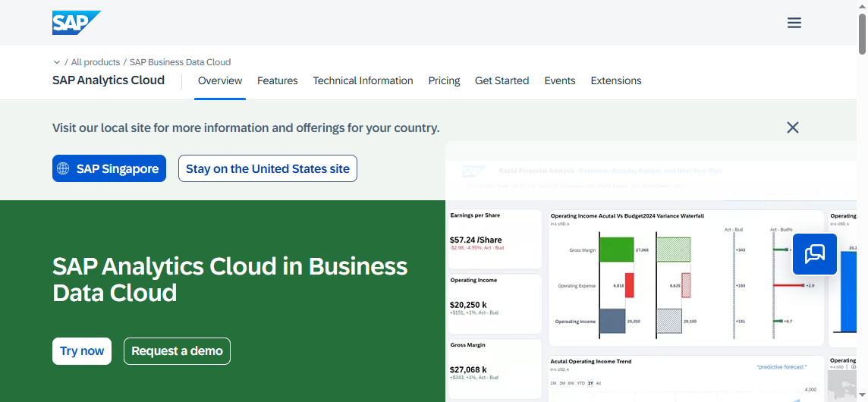Click the SAP logo
Image resolution: width=868 pixels, height=402 pixels.
click(x=76, y=23)
